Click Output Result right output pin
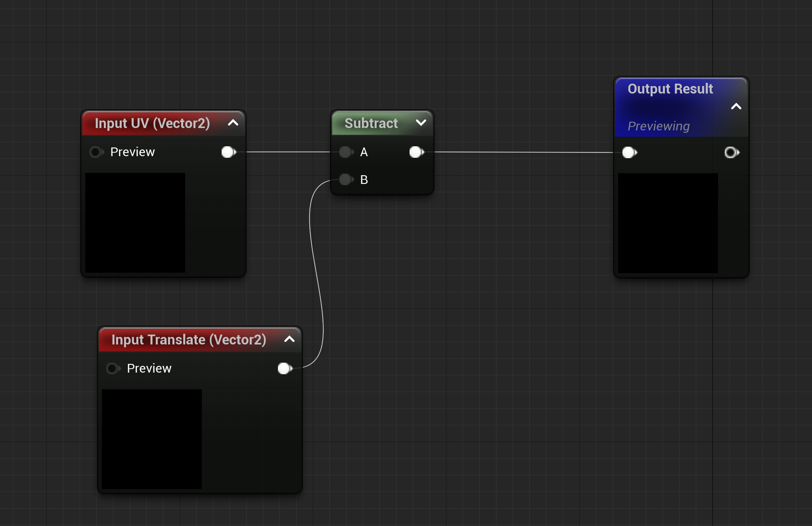This screenshot has height=526, width=812. coord(731,152)
